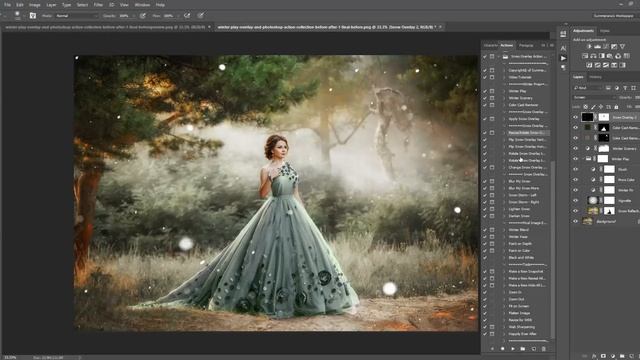Play the selected action
The image size is (640, 360).
coord(513,349)
